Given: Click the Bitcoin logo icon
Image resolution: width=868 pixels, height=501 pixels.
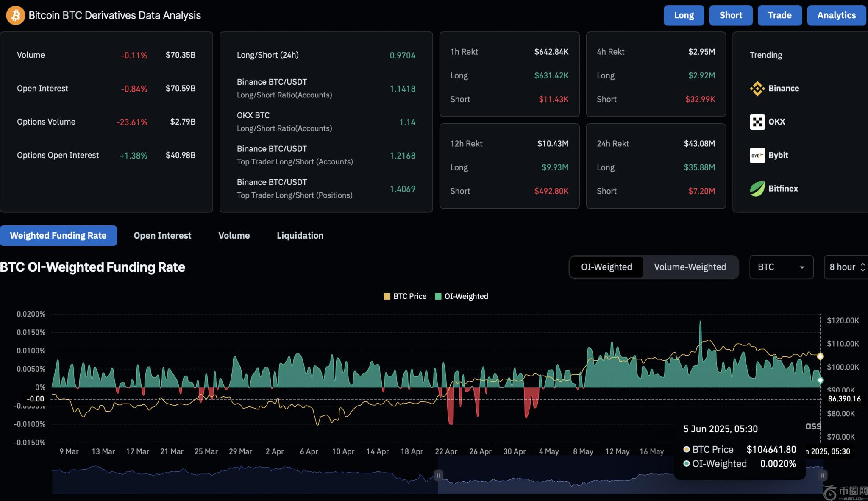Looking at the screenshot, I should click(x=15, y=15).
